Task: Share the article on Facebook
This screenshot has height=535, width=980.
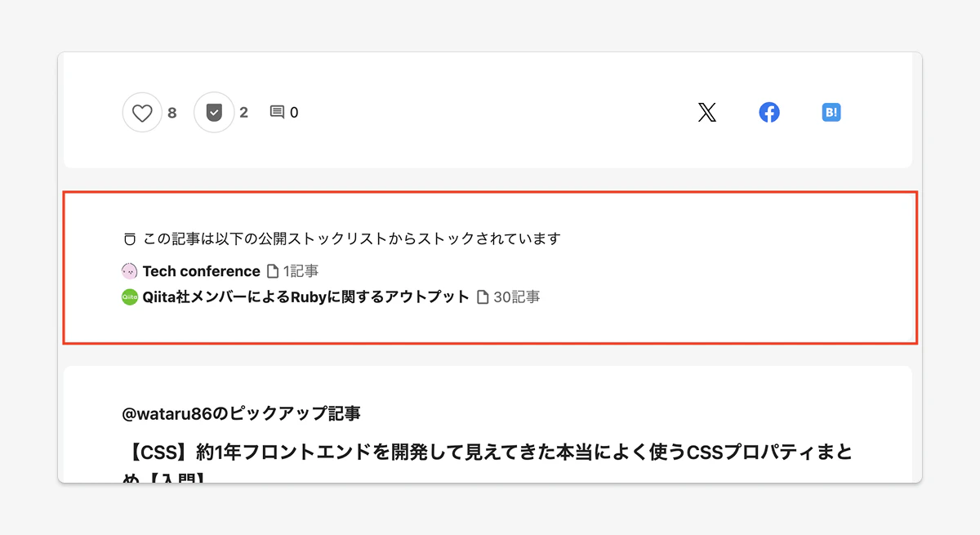Action: [x=768, y=112]
